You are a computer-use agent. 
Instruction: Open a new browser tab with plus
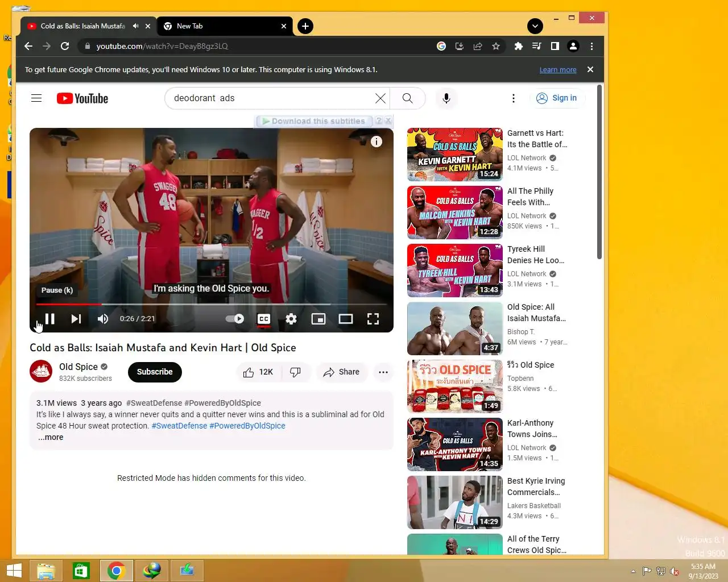305,26
